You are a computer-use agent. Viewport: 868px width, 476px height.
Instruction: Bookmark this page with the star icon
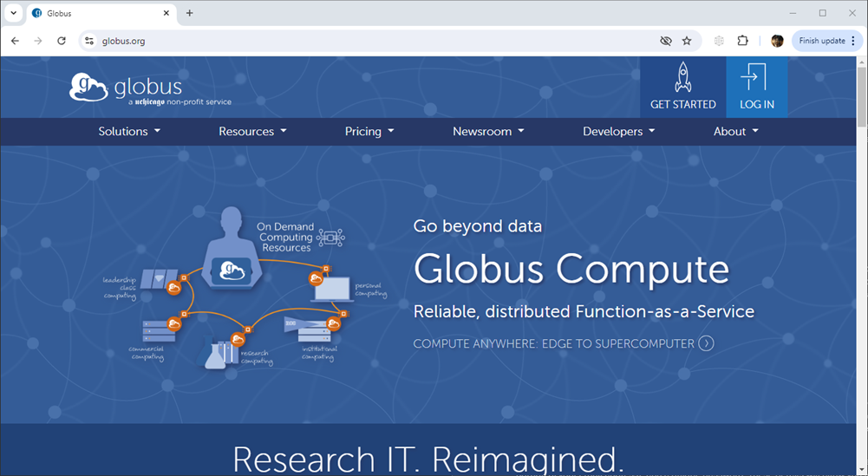pos(687,41)
